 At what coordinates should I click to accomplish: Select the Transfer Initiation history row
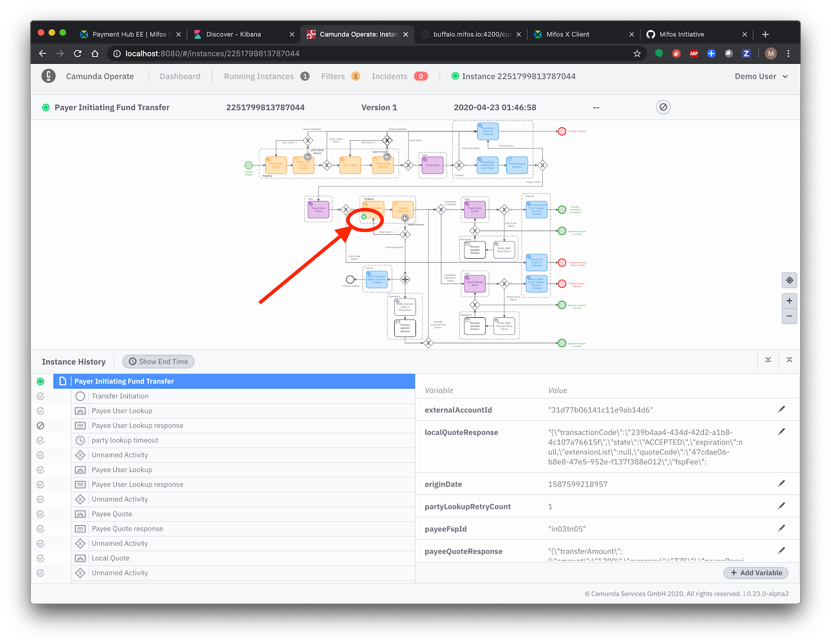click(243, 396)
